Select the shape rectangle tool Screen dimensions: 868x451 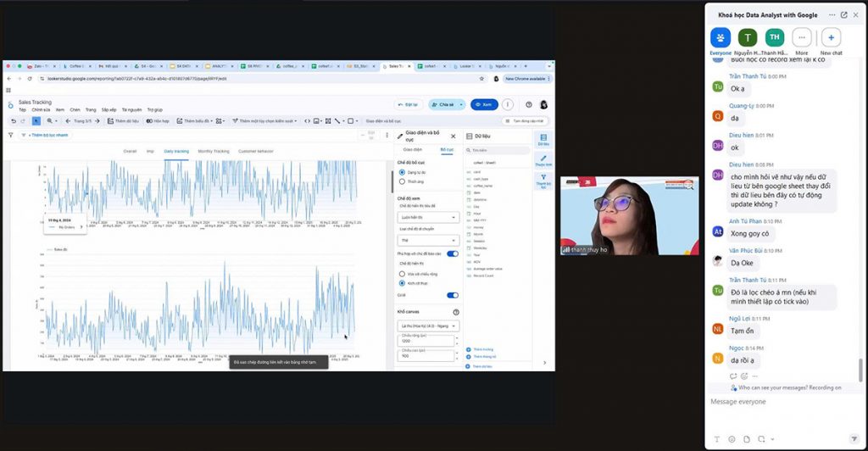pos(350,120)
